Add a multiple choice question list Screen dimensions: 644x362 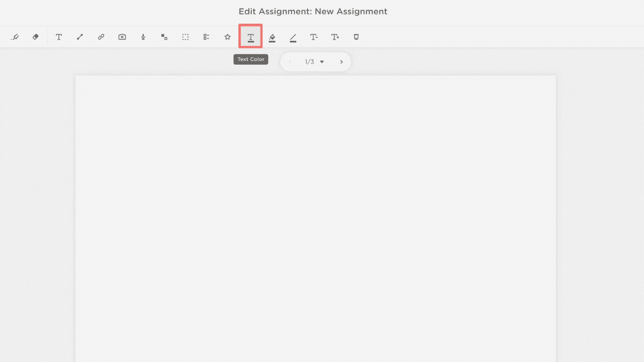click(x=206, y=37)
